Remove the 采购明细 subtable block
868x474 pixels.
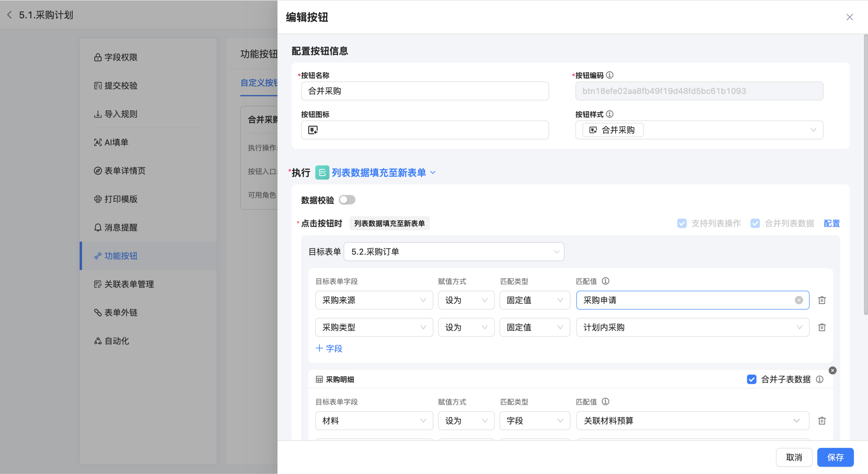click(832, 371)
